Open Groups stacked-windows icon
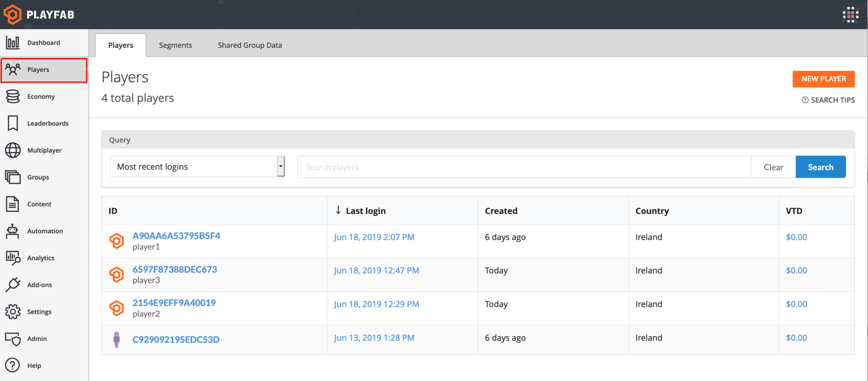This screenshot has height=381, width=868. point(13,177)
